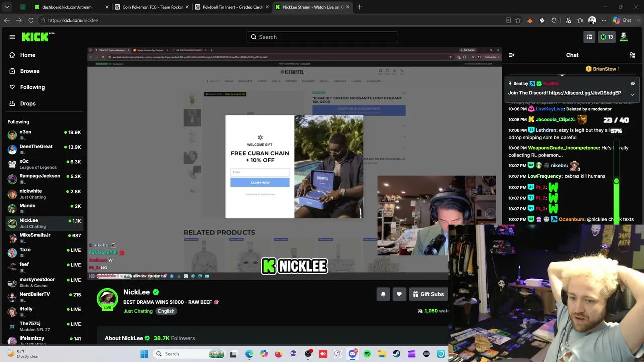Viewport: 644px width, 362px height.
Task: Open the Kick hamburger sidebar menu
Action: tap(12, 37)
